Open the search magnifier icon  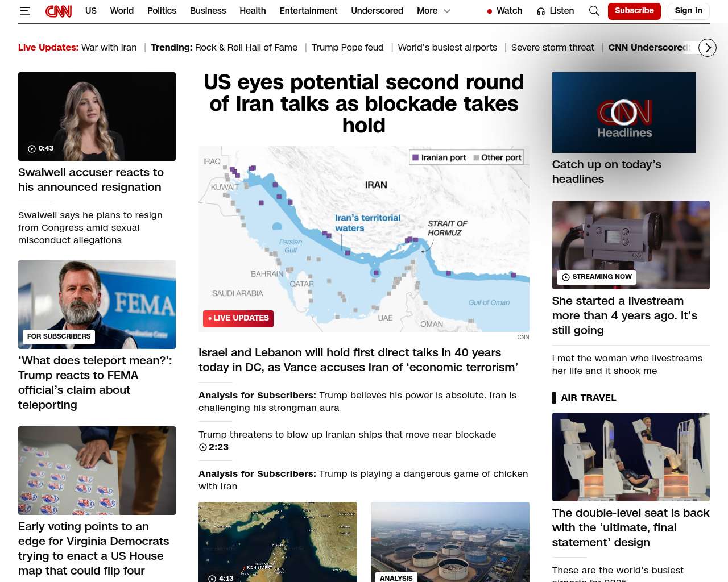pos(594,11)
